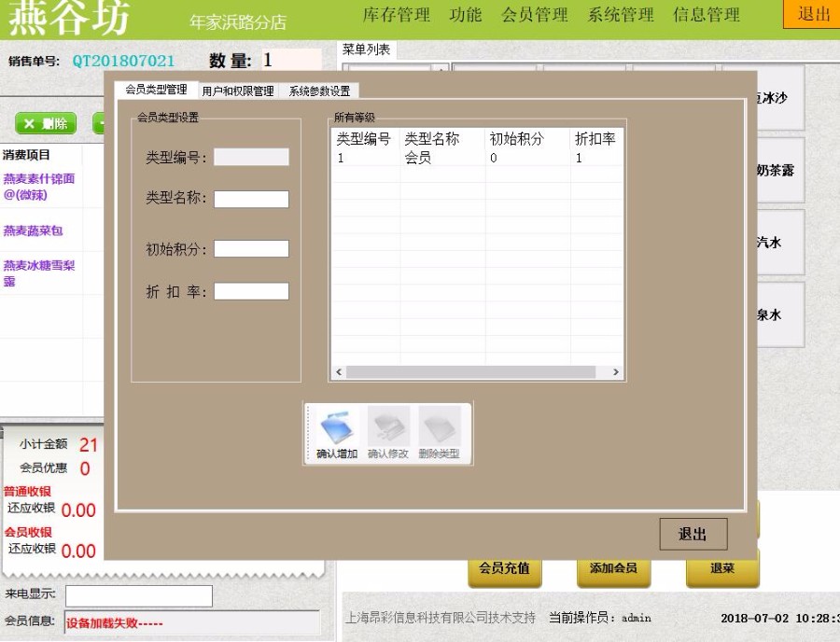The width and height of the screenshot is (840, 642).
Task: Focus the 类型名称 input field
Action: (x=251, y=199)
